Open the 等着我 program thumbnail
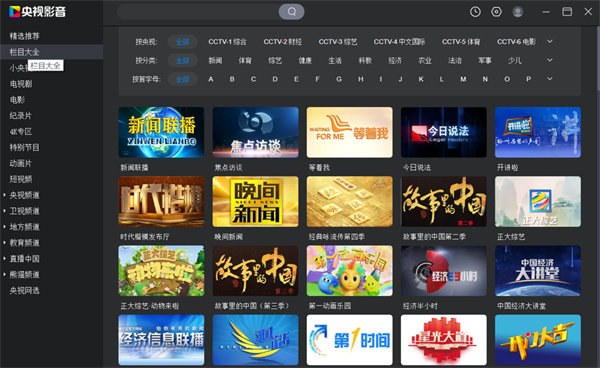 [x=349, y=132]
